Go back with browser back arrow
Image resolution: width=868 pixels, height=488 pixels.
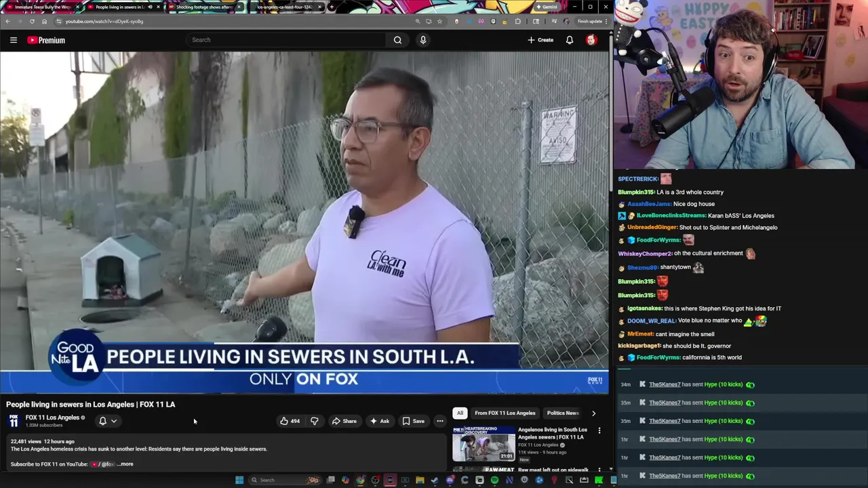coord(7,21)
